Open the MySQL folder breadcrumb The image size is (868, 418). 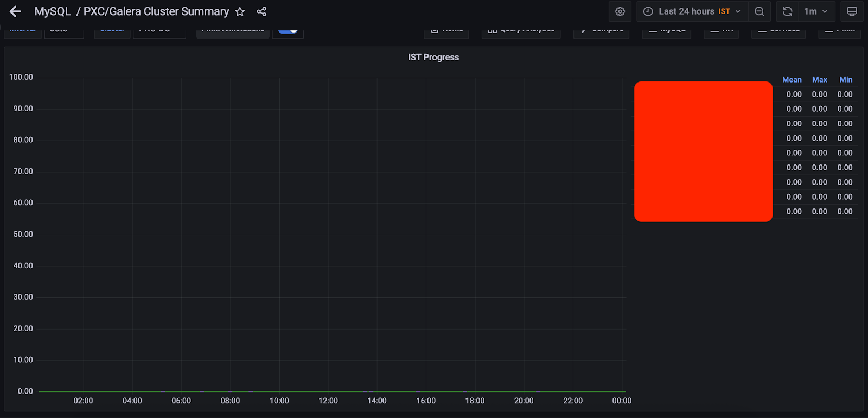point(53,11)
